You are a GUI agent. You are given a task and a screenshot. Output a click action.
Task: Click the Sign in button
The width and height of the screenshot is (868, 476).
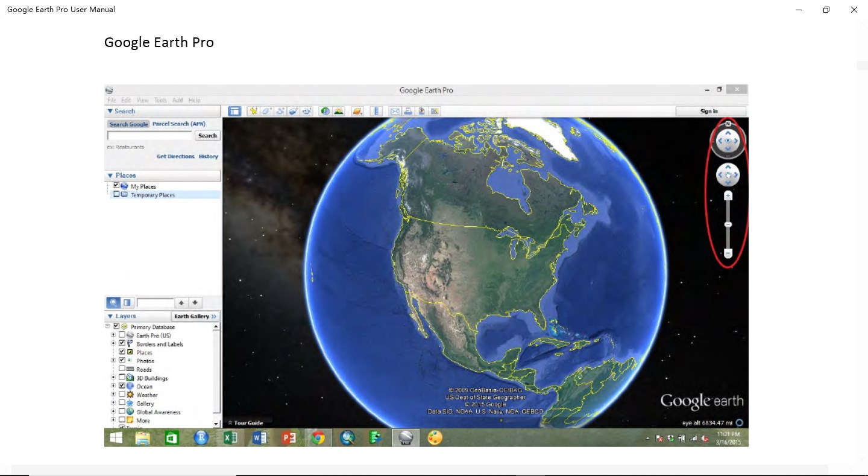709,111
